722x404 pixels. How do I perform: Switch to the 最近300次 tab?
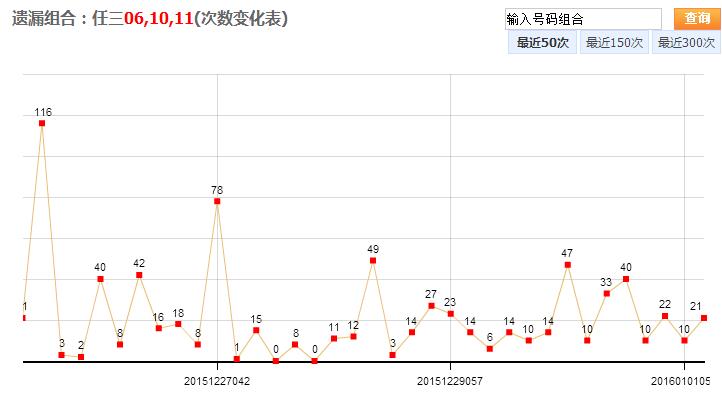pyautogui.click(x=686, y=42)
